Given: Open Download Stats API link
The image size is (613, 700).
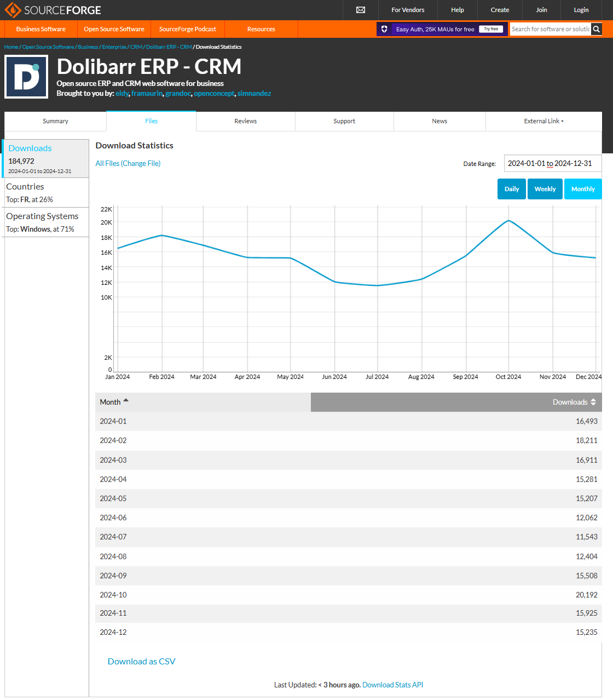Looking at the screenshot, I should (x=392, y=685).
